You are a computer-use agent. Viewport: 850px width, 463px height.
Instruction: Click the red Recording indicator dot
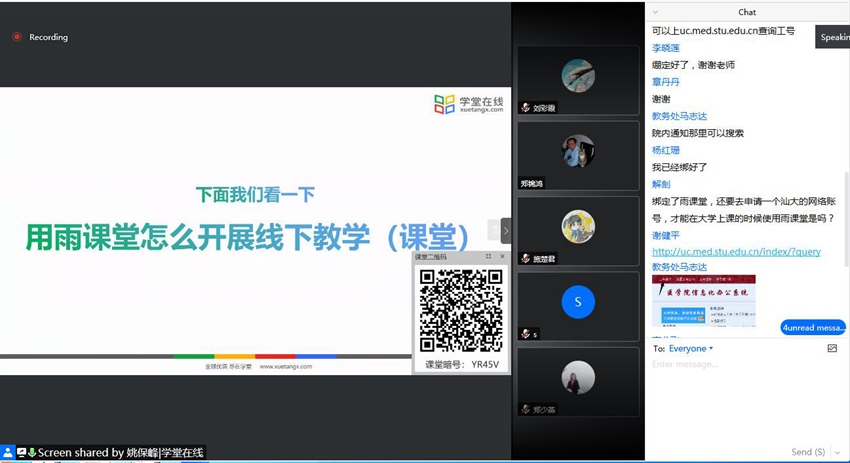(17, 37)
